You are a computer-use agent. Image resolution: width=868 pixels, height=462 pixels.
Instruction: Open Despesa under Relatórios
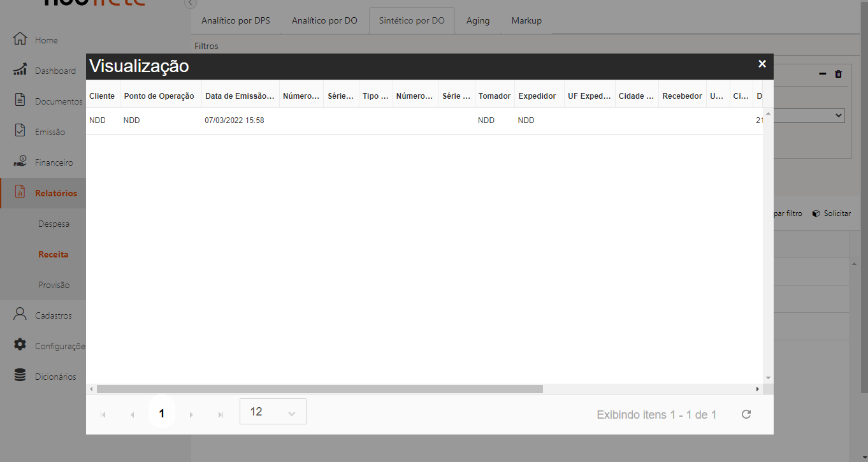point(54,224)
